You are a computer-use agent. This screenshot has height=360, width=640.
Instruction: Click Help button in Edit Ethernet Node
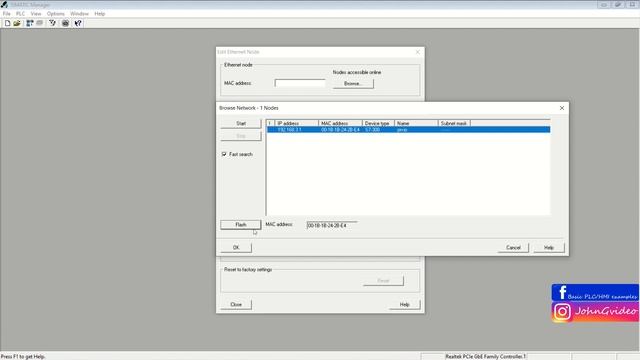(404, 304)
